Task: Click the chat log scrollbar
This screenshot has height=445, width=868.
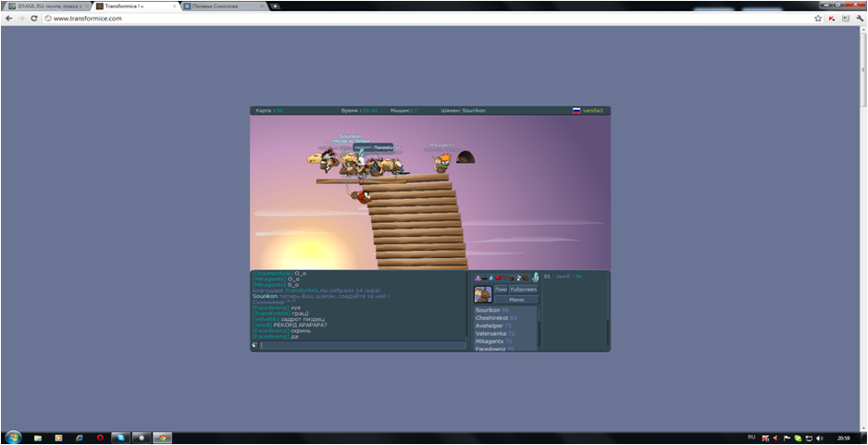Action: pos(467,304)
